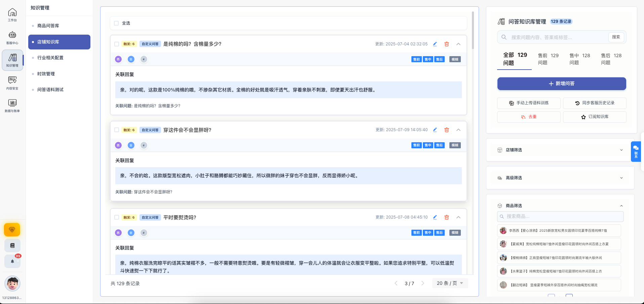Check the 全选 select-all checkbox
This screenshot has width=644, height=304.
point(117,23)
